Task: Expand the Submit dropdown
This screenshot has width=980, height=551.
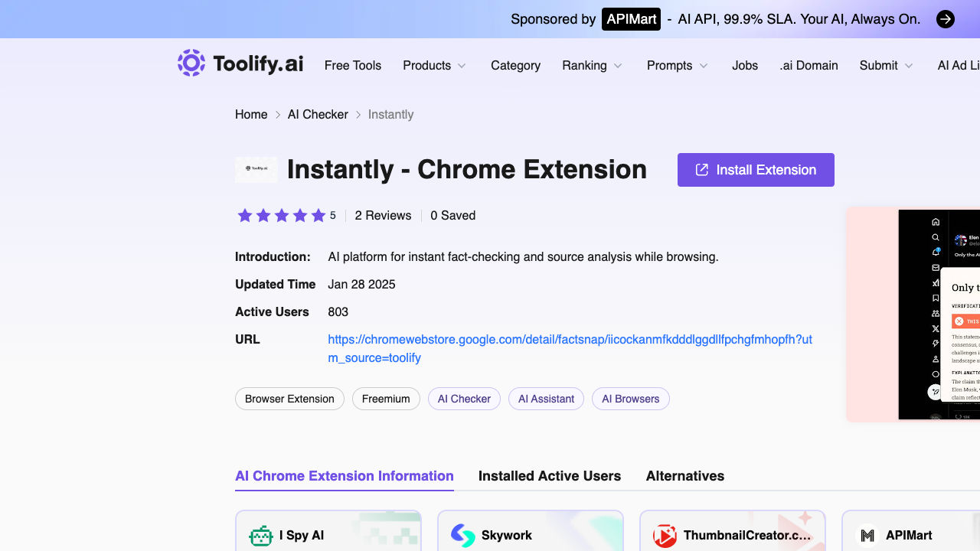Action: tap(887, 66)
